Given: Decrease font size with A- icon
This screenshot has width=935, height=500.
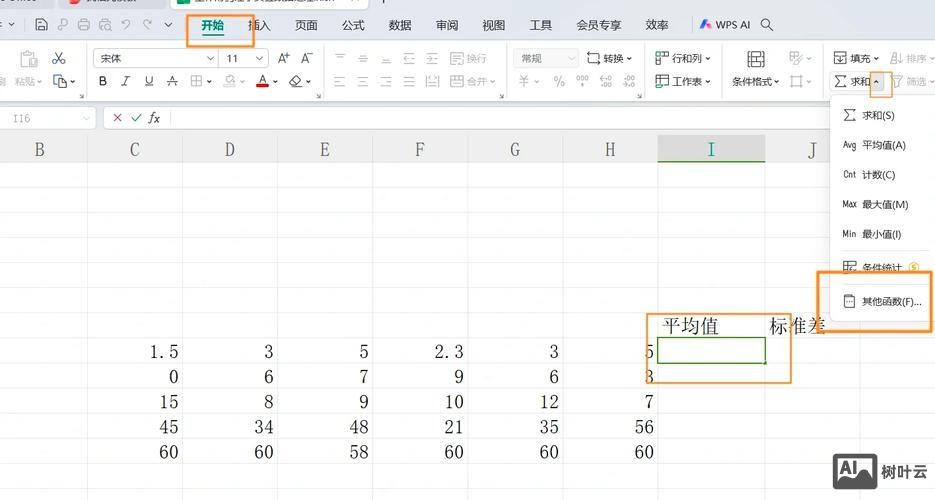Looking at the screenshot, I should (306, 58).
